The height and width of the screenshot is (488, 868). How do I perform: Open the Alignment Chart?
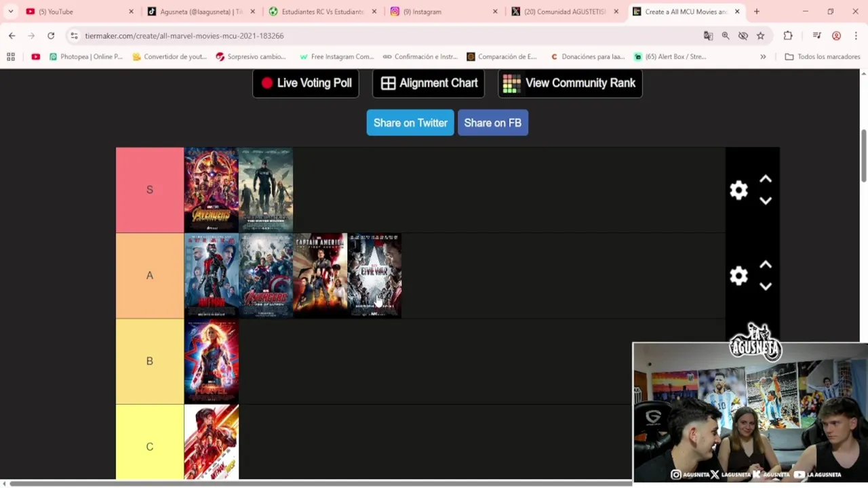click(x=429, y=83)
